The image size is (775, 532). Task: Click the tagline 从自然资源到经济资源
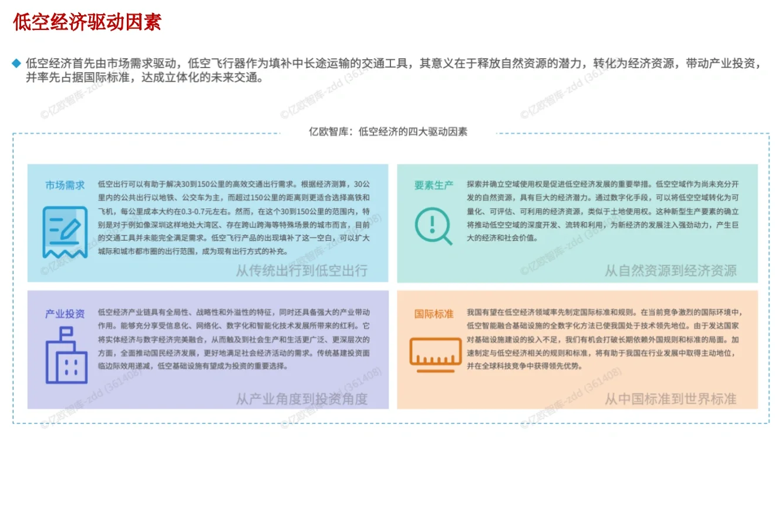[670, 271]
